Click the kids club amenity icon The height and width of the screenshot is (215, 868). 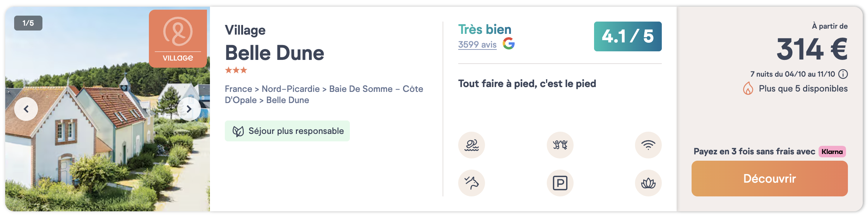tap(560, 145)
